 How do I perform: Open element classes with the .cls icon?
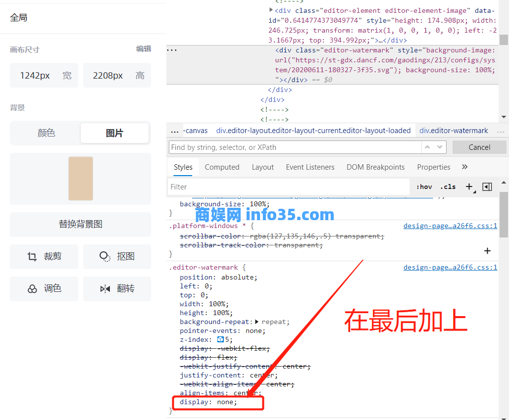point(448,187)
